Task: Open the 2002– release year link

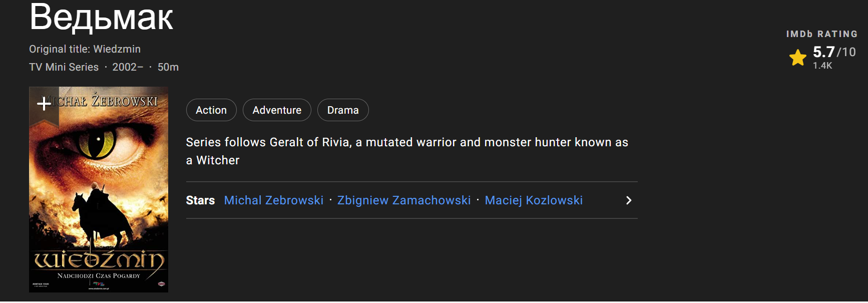Action: pos(128,67)
